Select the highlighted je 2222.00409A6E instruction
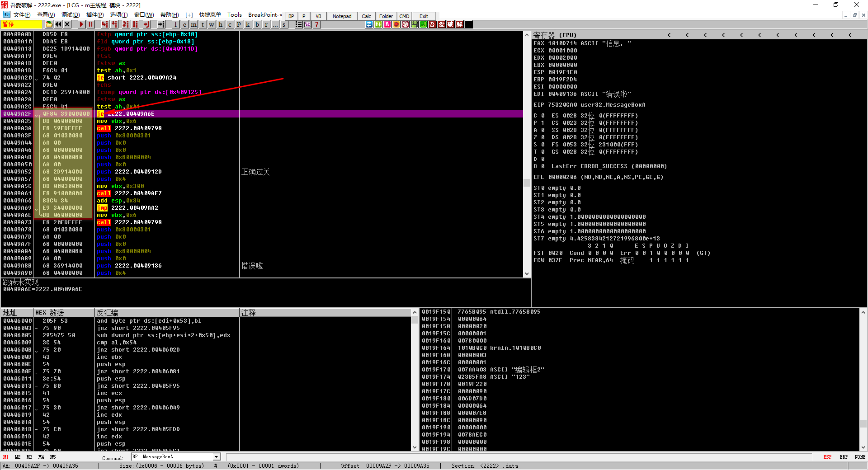The height and width of the screenshot is (470, 868). point(263,114)
